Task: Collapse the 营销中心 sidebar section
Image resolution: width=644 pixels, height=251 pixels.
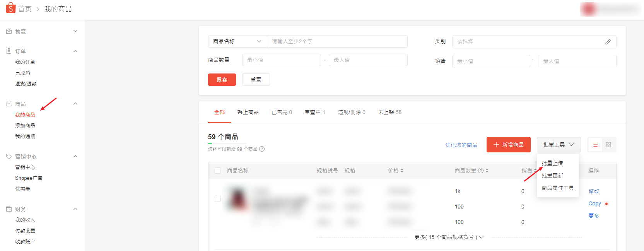Action: point(75,156)
